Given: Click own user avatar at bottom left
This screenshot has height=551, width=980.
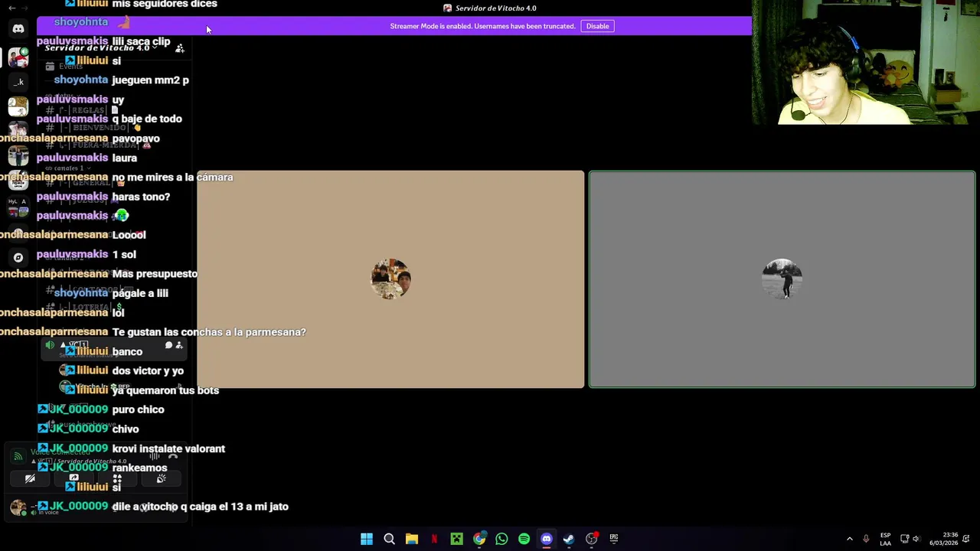Looking at the screenshot, I should (x=18, y=507).
